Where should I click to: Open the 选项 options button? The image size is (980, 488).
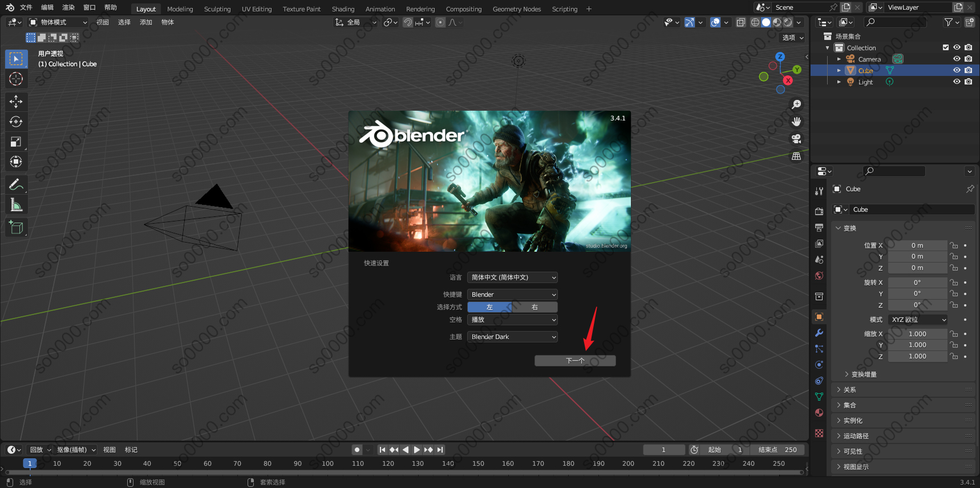coord(793,38)
